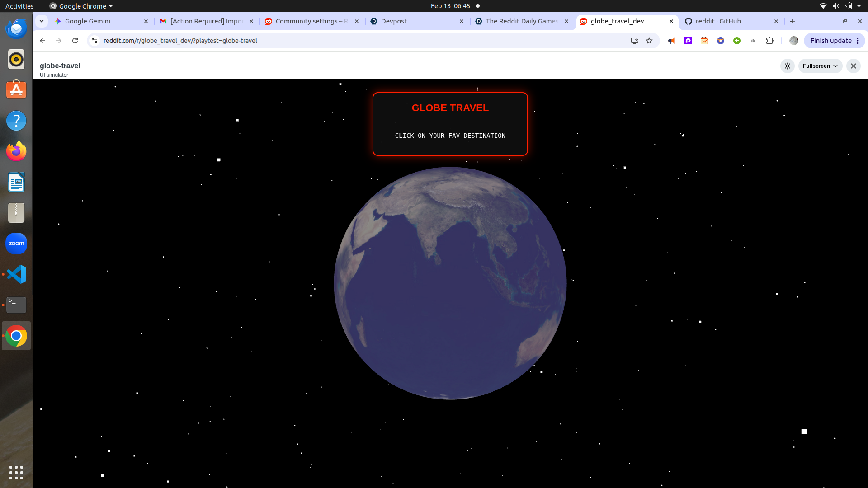Open a new browser tab

point(792,21)
